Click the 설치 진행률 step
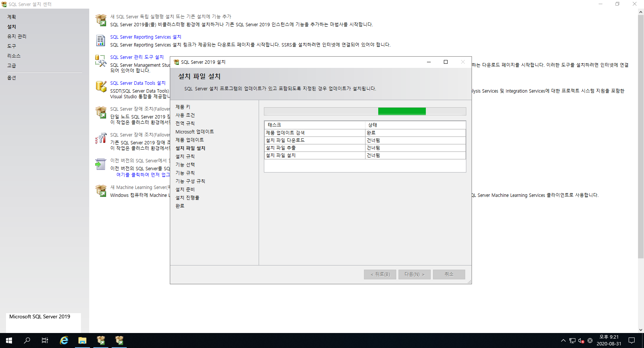 [187, 198]
